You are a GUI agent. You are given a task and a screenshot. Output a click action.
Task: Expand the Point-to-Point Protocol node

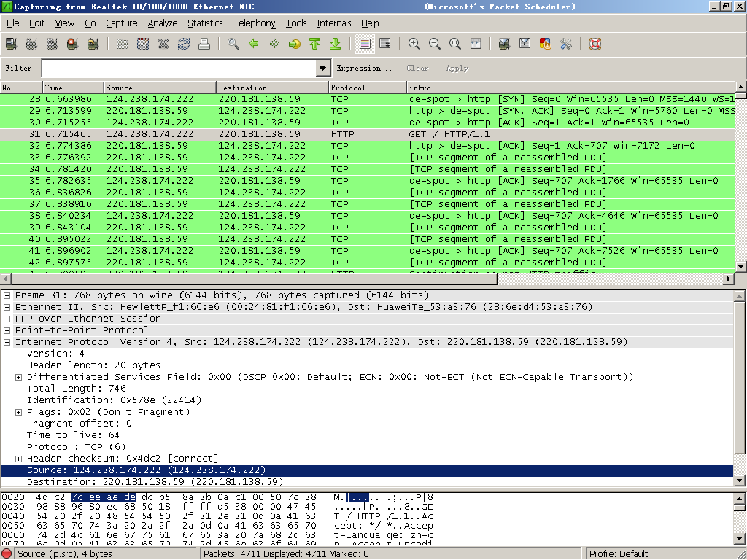[7, 330]
